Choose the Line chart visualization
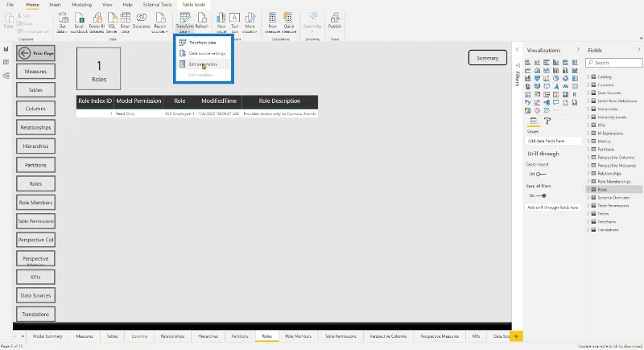Image resolution: width=644 pixels, height=350 pixels. (527, 71)
